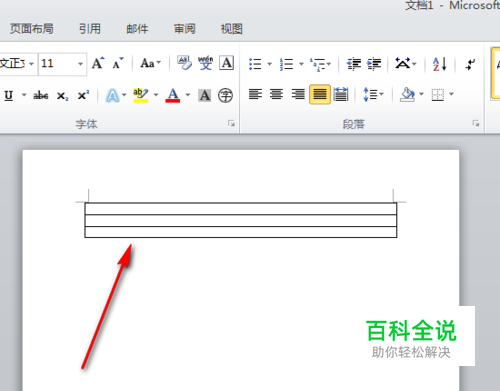Toggle character shading icon
This screenshot has height=391, width=500.
point(205,95)
